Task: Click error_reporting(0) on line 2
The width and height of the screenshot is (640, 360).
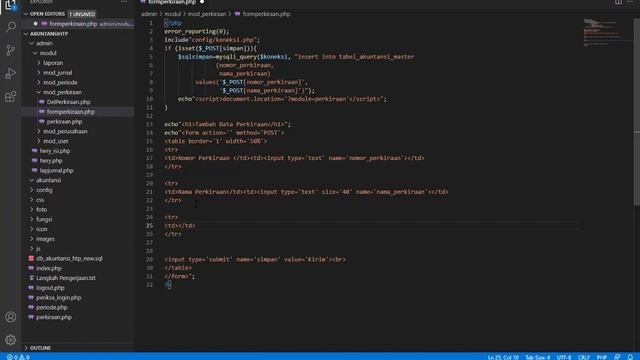Action: pyautogui.click(x=197, y=31)
